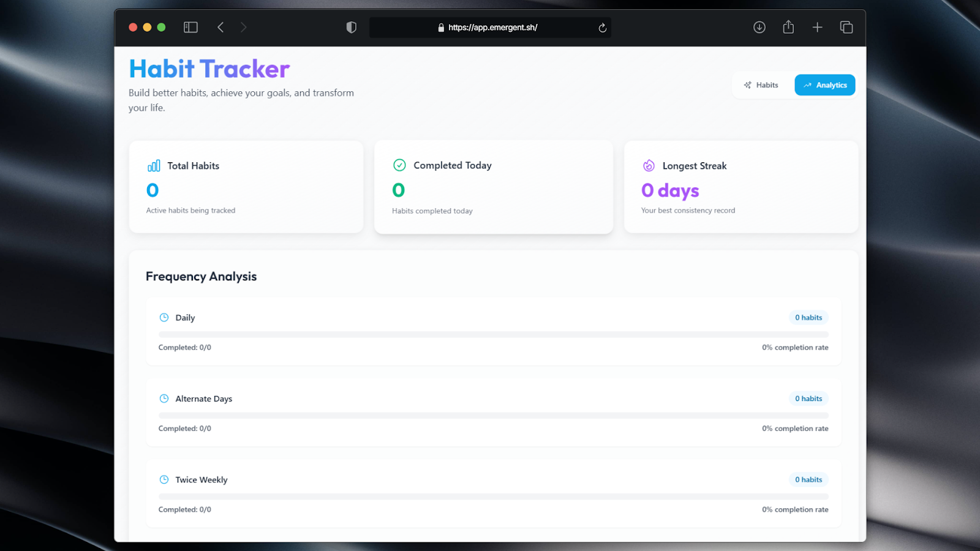Click Daily's '0% completion rate' text
The image size is (980, 551).
tap(795, 348)
